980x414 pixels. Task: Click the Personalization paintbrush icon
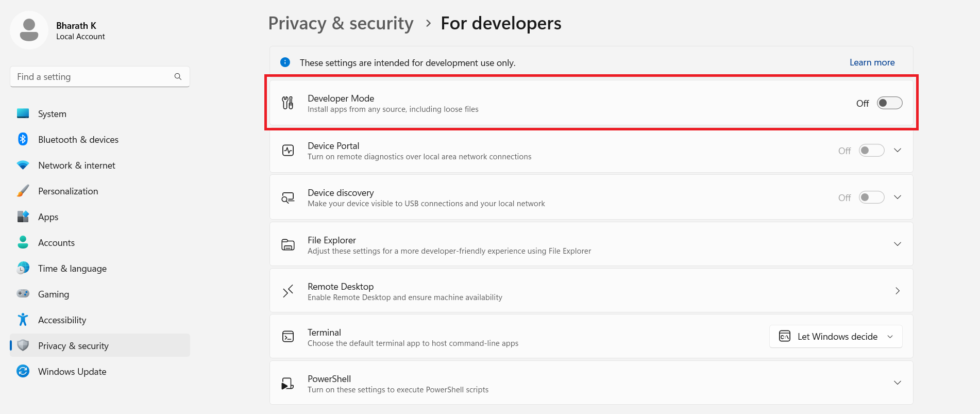point(23,191)
